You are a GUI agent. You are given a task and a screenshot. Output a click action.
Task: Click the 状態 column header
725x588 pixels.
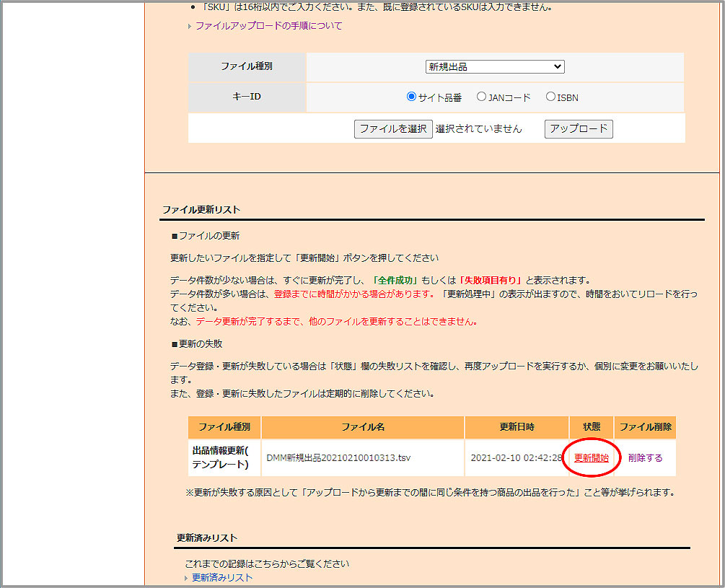[x=591, y=427]
